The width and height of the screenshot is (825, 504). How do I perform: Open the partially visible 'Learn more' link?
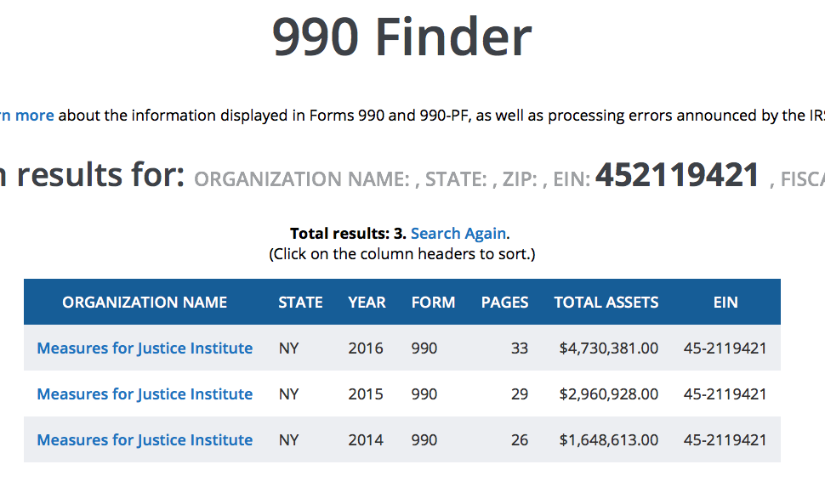pos(27,116)
